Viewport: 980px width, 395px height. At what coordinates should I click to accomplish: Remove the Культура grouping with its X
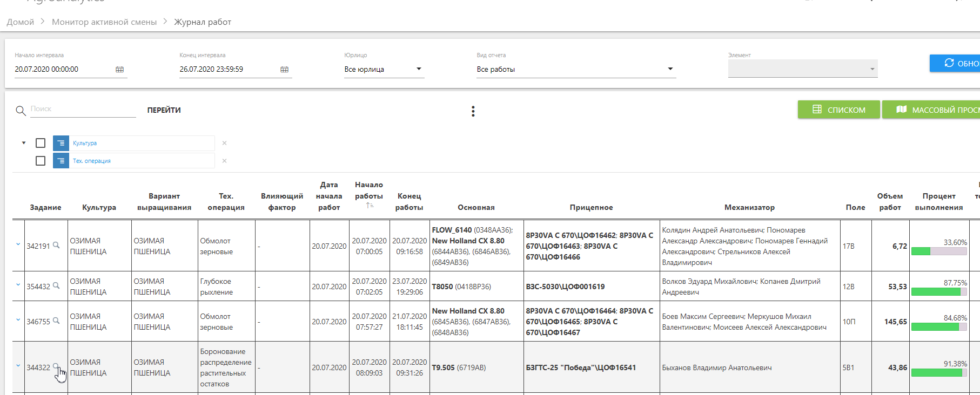[x=224, y=143]
